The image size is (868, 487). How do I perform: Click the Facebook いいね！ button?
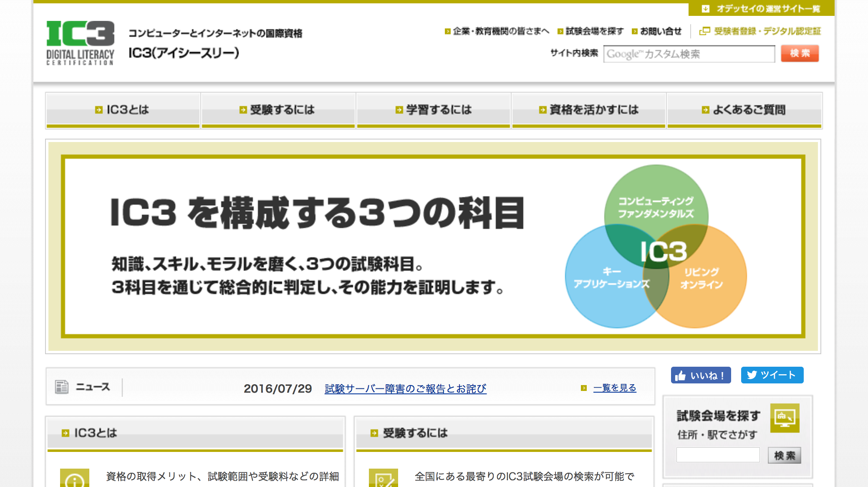coord(701,375)
